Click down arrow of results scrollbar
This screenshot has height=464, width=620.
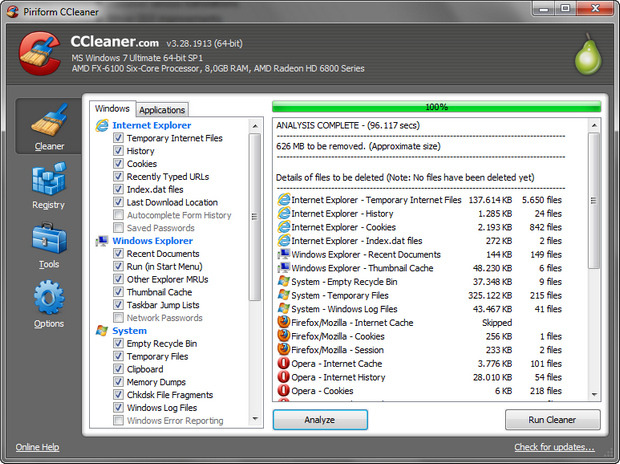pos(594,394)
